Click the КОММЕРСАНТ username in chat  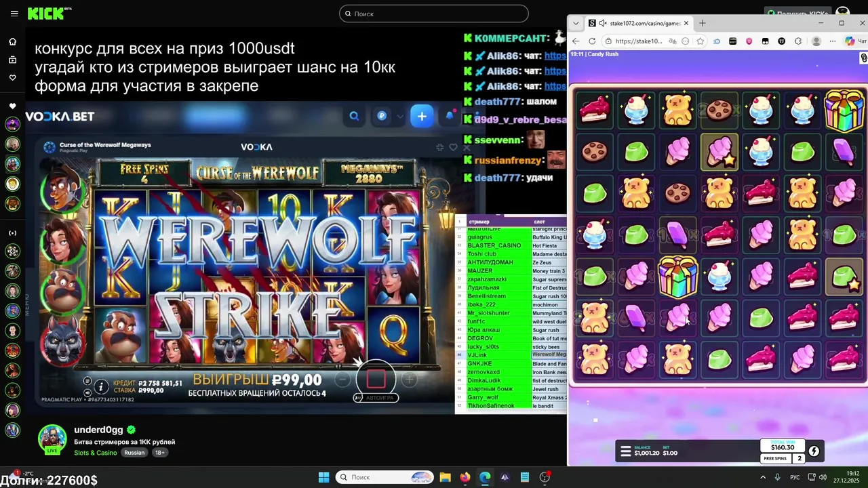pyautogui.click(x=511, y=38)
